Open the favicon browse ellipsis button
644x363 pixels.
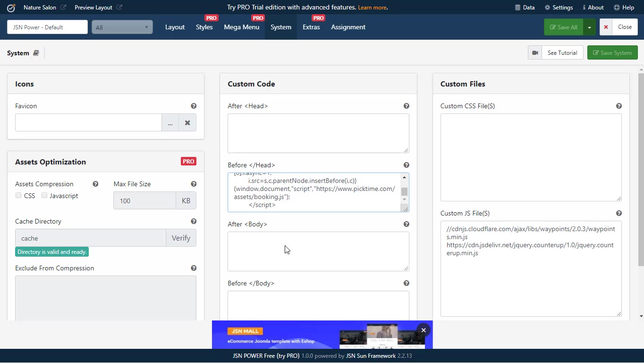[170, 123]
